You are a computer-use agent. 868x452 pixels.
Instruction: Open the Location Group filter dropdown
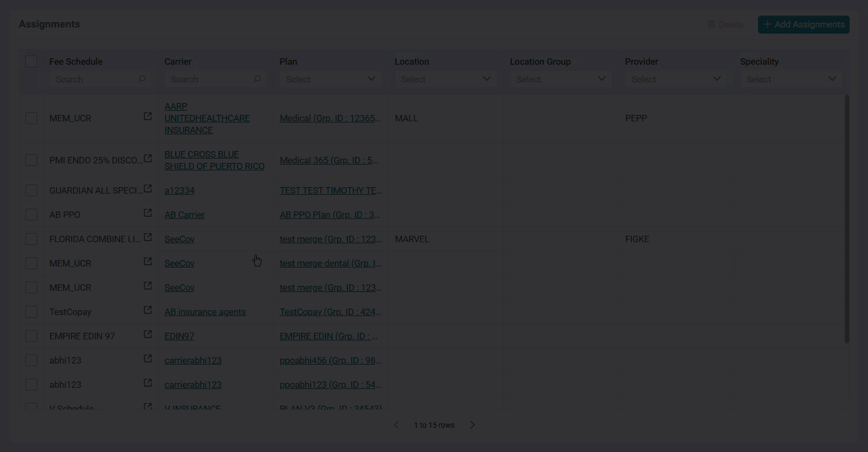(561, 79)
